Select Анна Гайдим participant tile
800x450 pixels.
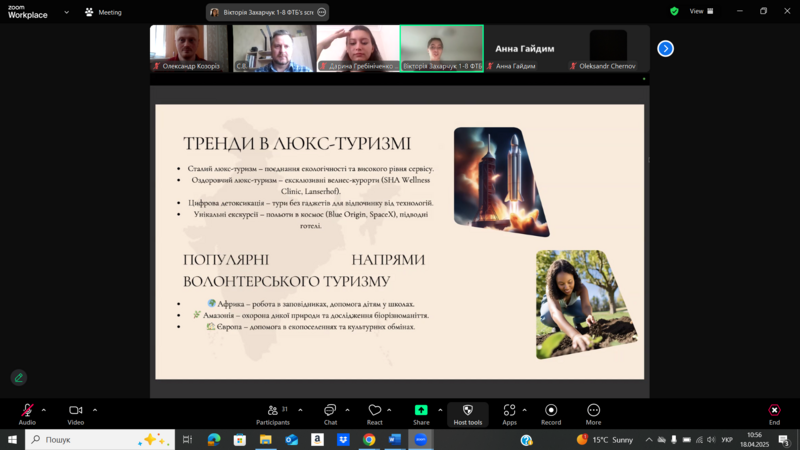point(525,48)
